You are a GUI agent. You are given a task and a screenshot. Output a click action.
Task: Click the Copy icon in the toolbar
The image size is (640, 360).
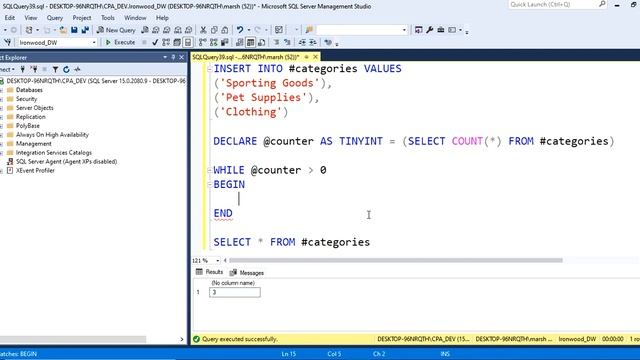(x=214, y=30)
